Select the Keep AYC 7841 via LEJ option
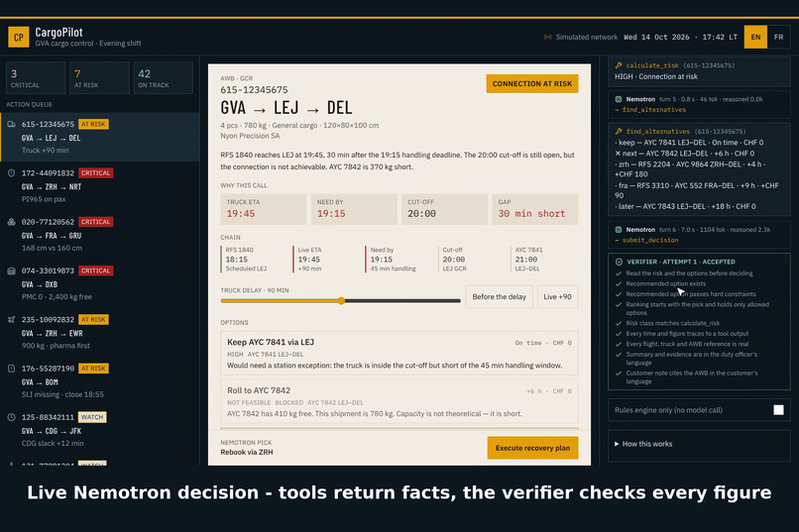Viewport: 799px width, 532px height. [399, 354]
